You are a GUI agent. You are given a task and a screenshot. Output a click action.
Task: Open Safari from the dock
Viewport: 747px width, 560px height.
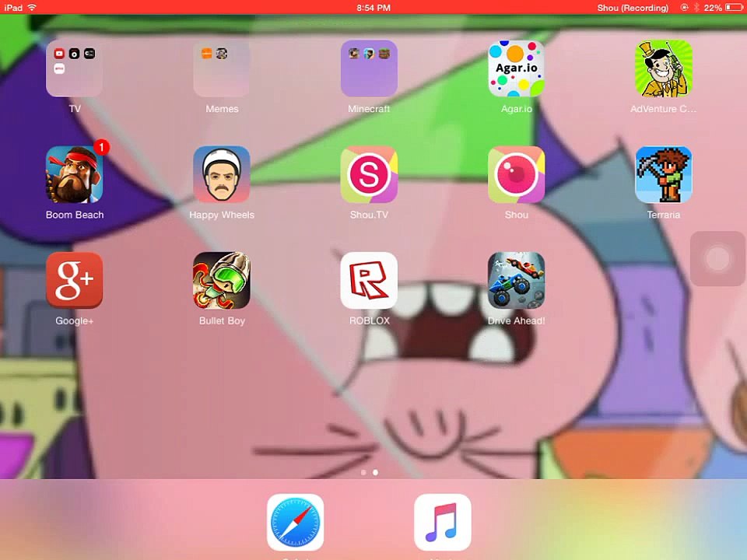coord(296,523)
